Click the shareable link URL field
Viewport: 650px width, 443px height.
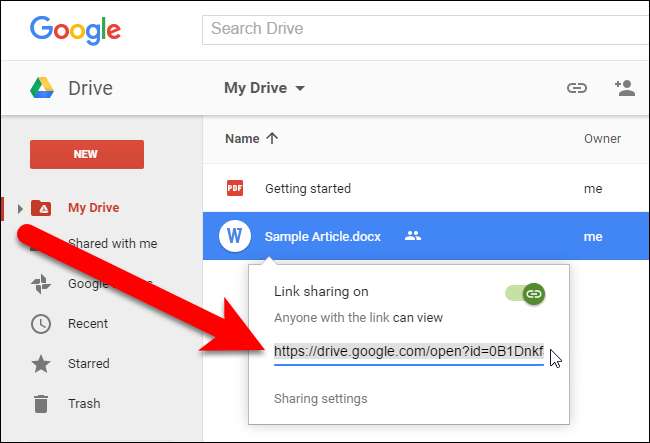[409, 352]
